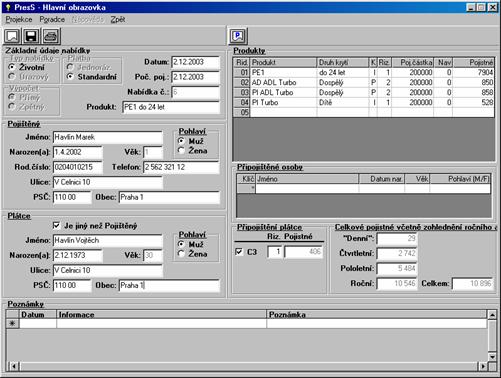Open the Poradce menu
Viewport: 501px width, 378px height.
pyautogui.click(x=52, y=19)
